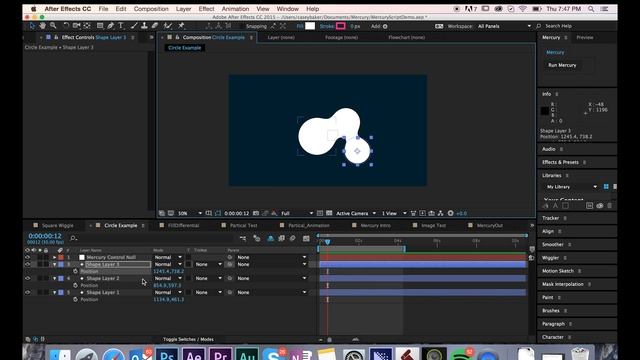This screenshot has width=640, height=360.
Task: Collapse Shape Layer 2 properties
Action: pyautogui.click(x=54, y=278)
